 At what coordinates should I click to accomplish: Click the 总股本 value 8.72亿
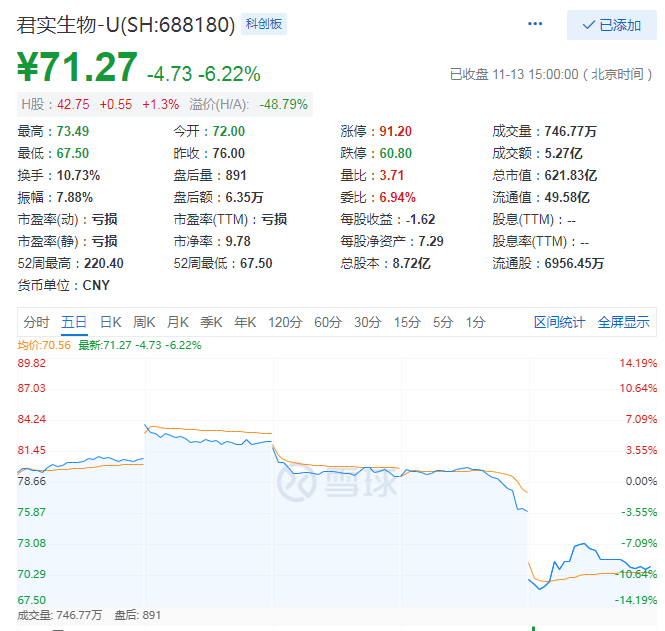tap(411, 264)
